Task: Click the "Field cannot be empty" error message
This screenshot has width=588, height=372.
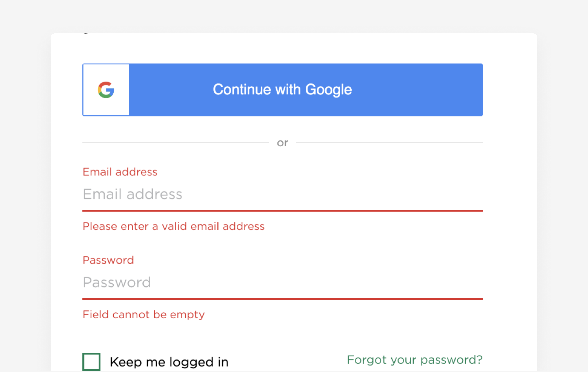Action: 143,315
